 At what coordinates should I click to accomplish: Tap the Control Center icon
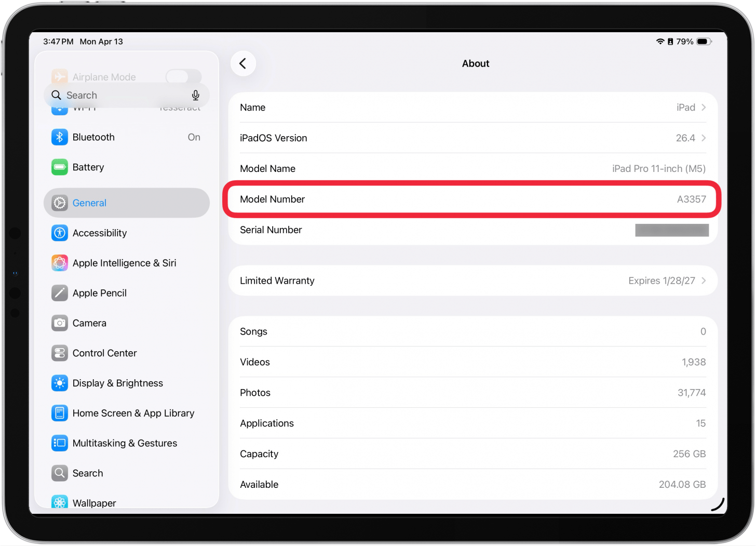[x=60, y=353]
